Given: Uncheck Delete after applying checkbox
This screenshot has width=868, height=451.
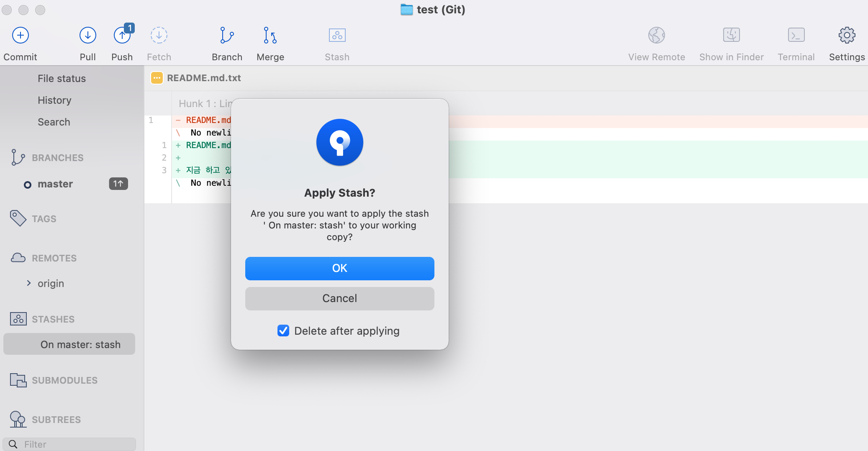Looking at the screenshot, I should pos(283,331).
